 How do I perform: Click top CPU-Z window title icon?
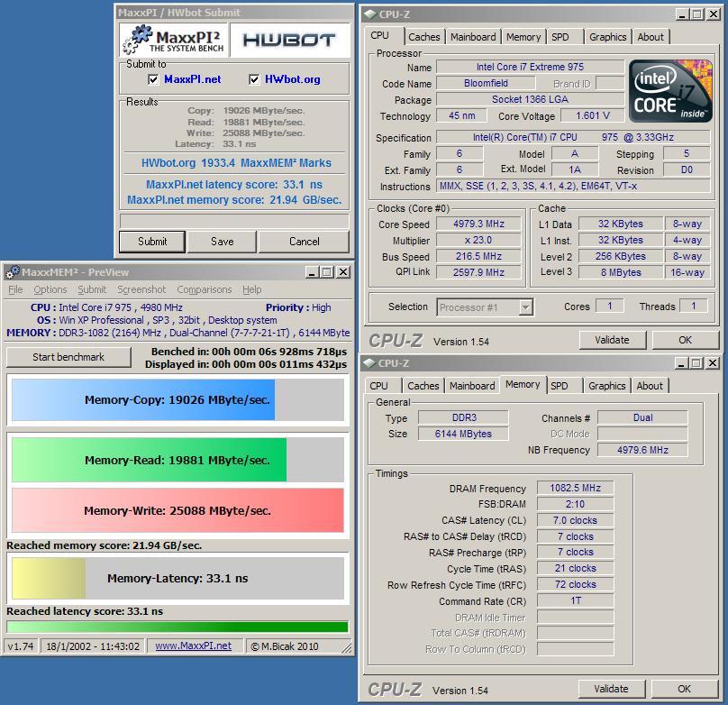(370, 14)
